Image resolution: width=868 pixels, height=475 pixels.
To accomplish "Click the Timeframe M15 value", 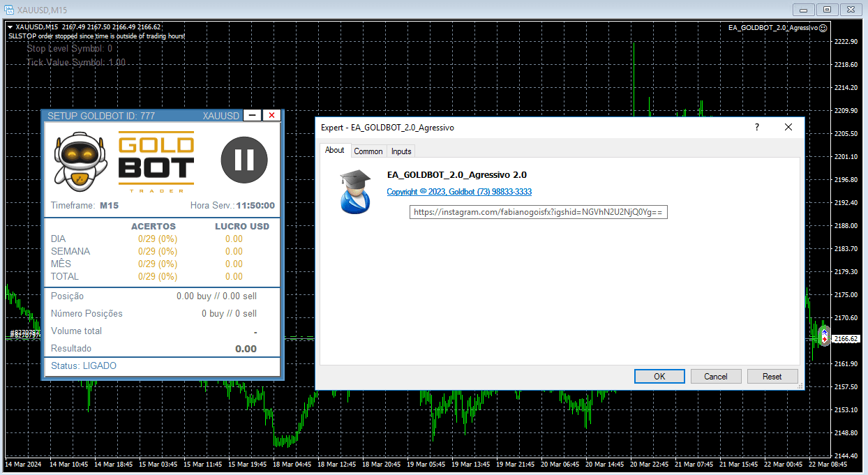I will tap(109, 206).
